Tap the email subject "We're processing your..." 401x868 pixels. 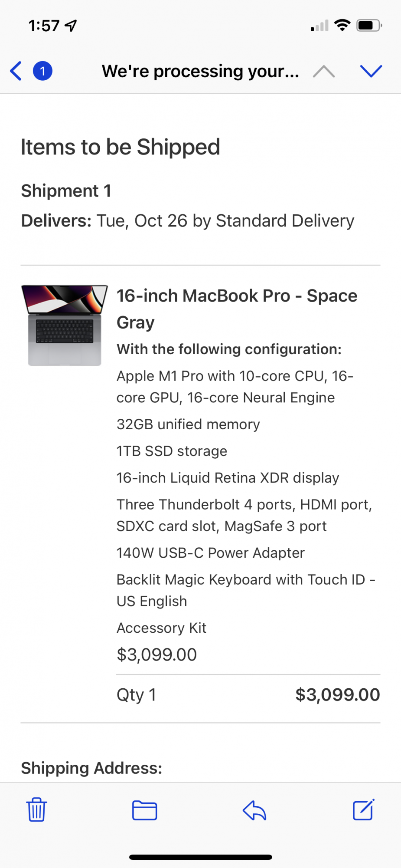click(x=200, y=71)
